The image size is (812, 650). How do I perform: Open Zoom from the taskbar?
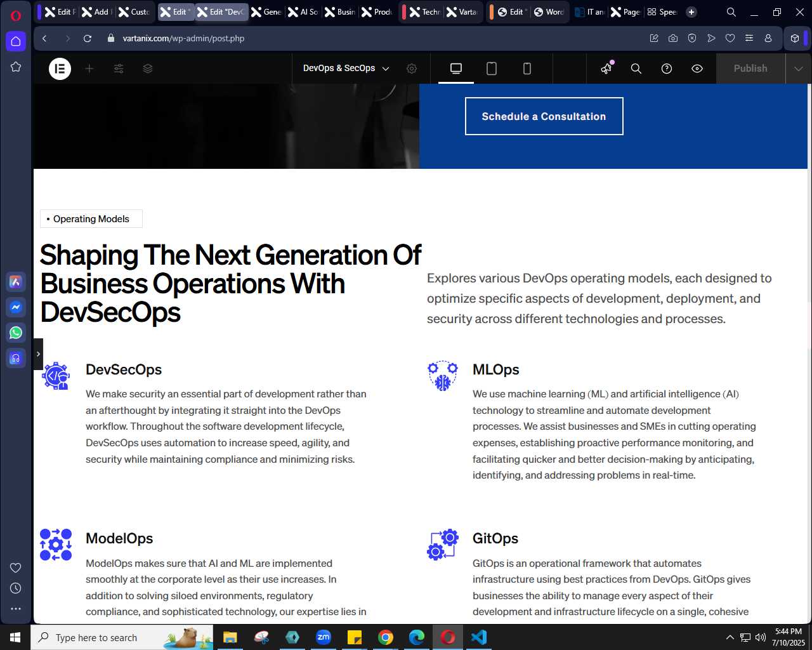click(324, 637)
